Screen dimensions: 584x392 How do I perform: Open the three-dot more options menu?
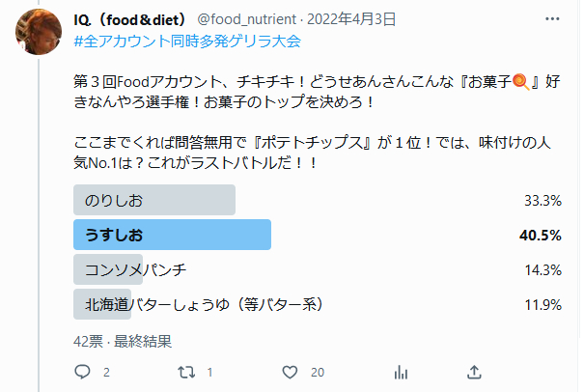click(x=552, y=18)
